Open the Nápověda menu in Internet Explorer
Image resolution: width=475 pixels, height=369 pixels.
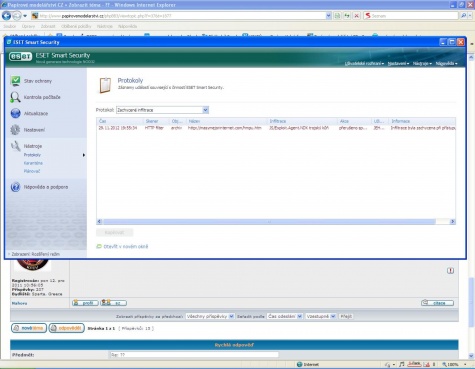coord(127,26)
